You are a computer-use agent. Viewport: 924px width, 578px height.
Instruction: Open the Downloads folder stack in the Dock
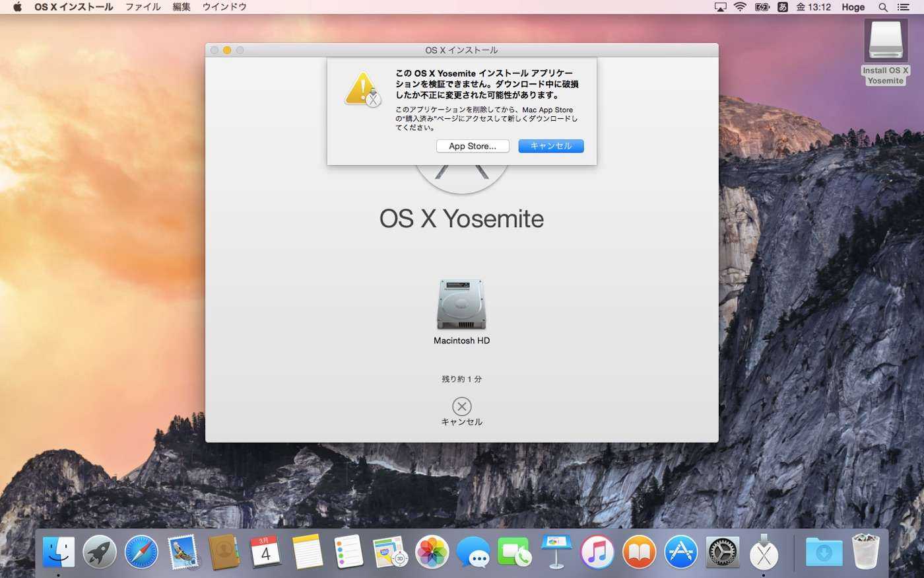(824, 552)
